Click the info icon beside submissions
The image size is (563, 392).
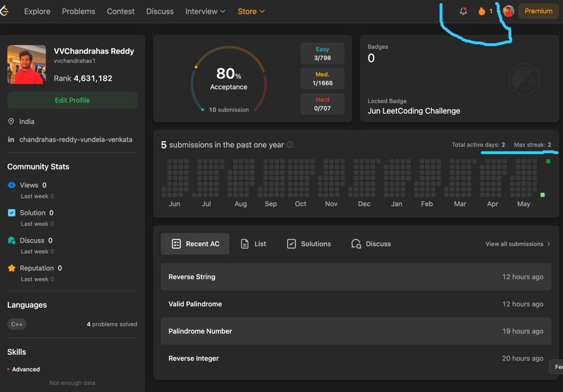[x=290, y=145]
